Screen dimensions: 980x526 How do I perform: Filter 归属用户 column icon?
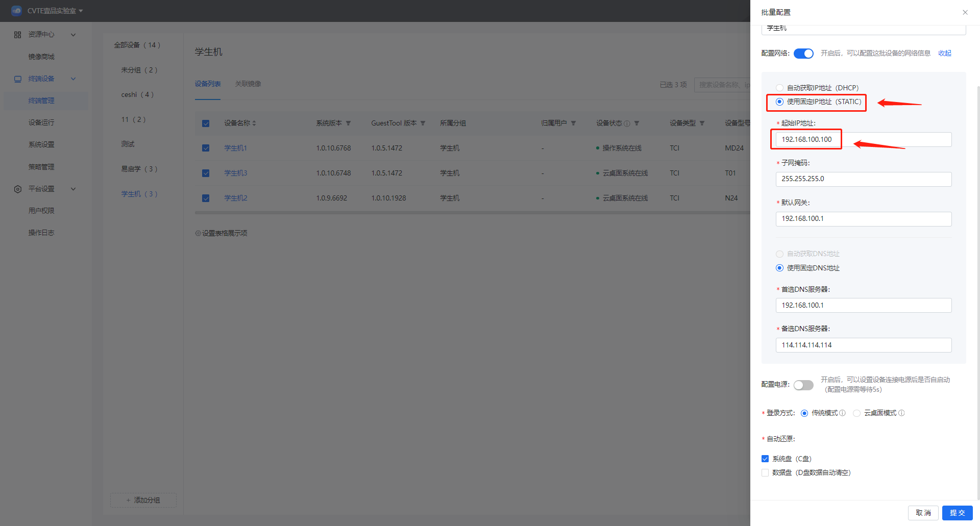[573, 123]
